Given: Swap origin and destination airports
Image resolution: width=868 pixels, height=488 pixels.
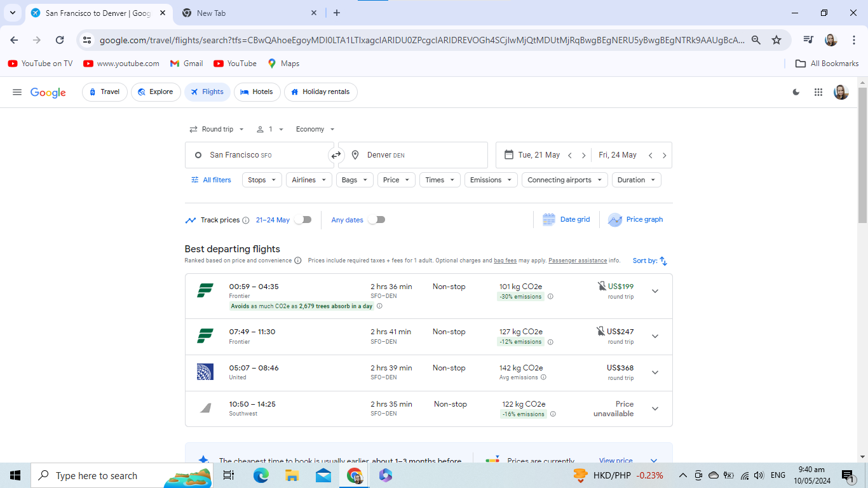Looking at the screenshot, I should pyautogui.click(x=336, y=155).
